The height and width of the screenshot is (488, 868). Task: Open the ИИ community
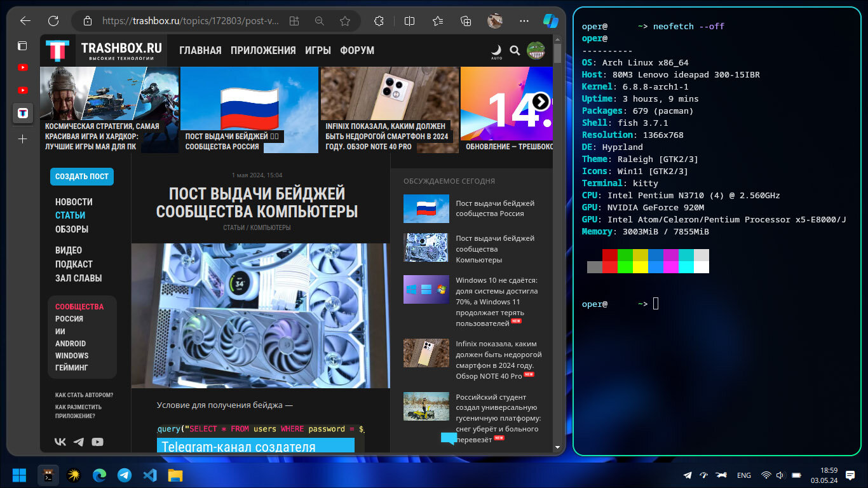(x=60, y=331)
